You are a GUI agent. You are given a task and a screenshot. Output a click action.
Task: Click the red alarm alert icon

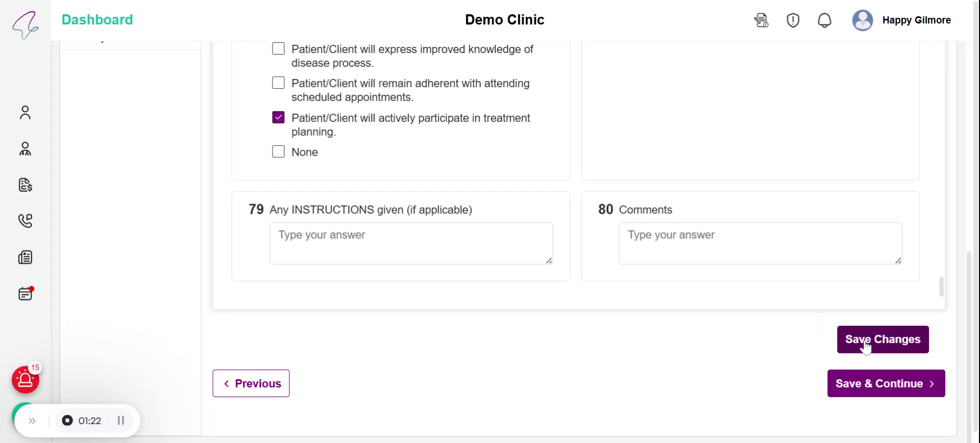click(x=26, y=380)
